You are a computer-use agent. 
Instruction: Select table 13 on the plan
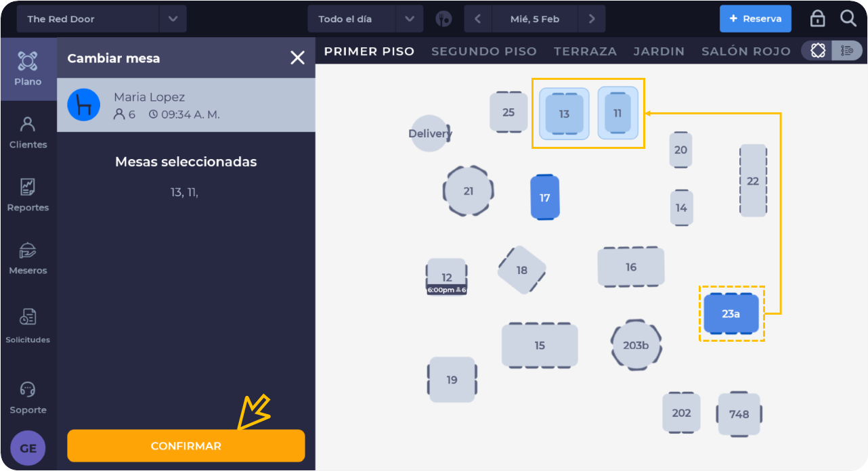point(564,114)
